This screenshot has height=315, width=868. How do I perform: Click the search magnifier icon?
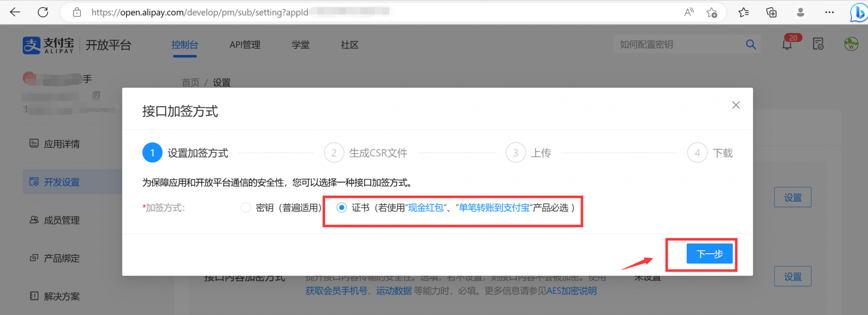[751, 44]
